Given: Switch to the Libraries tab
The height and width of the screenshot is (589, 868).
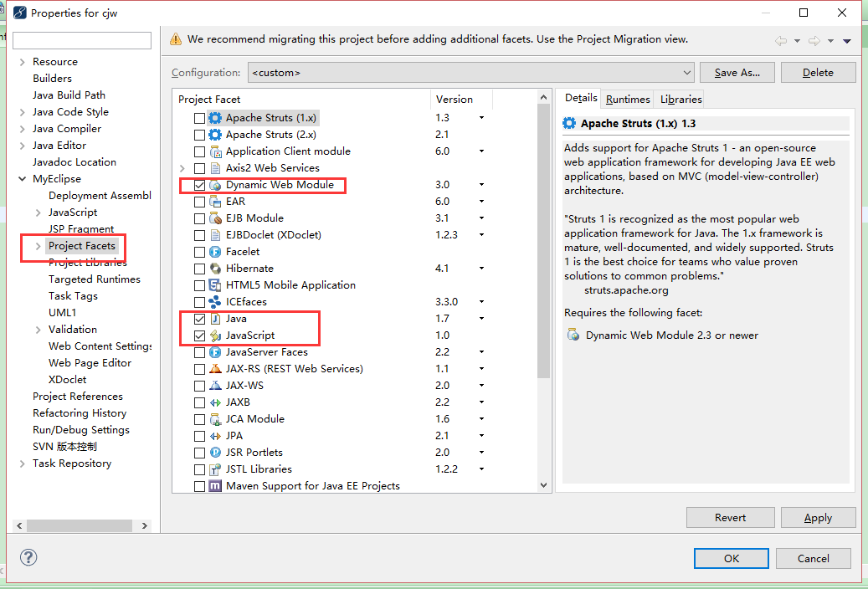Looking at the screenshot, I should [681, 99].
